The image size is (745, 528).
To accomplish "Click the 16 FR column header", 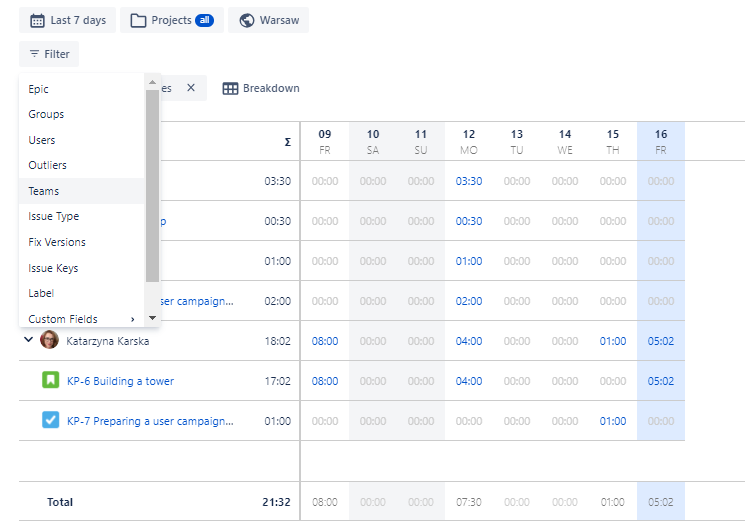I will coord(661,141).
